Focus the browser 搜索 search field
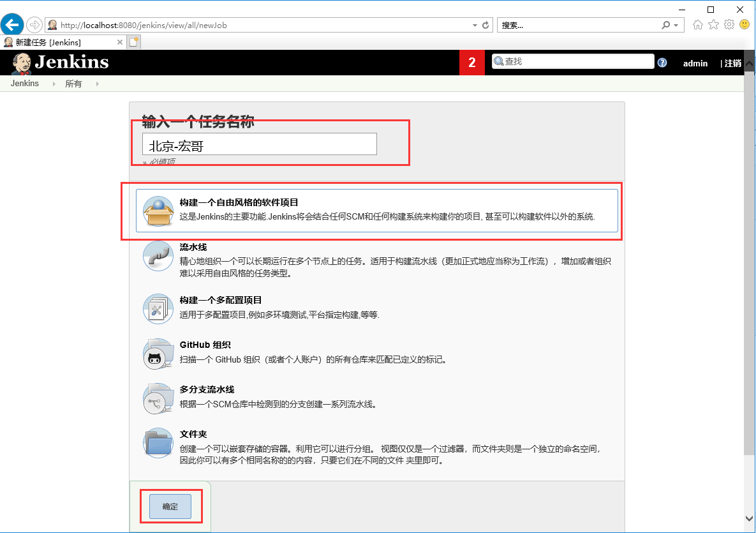 (579, 25)
